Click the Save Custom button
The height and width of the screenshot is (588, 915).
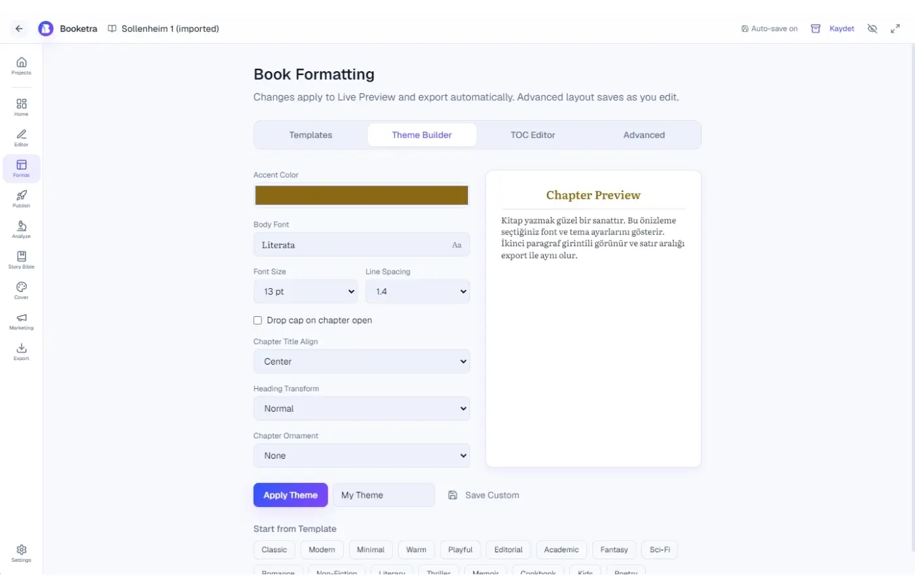pos(484,495)
